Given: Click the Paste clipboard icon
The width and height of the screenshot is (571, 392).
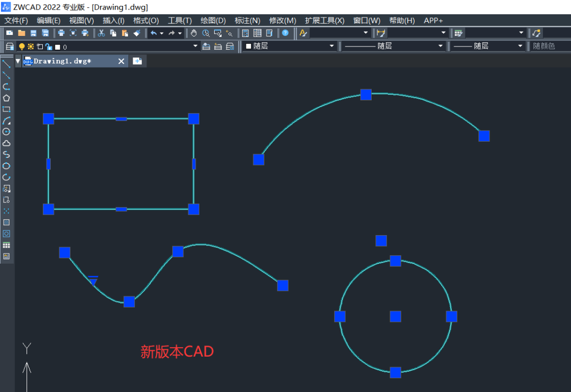Looking at the screenshot, I should (125, 33).
